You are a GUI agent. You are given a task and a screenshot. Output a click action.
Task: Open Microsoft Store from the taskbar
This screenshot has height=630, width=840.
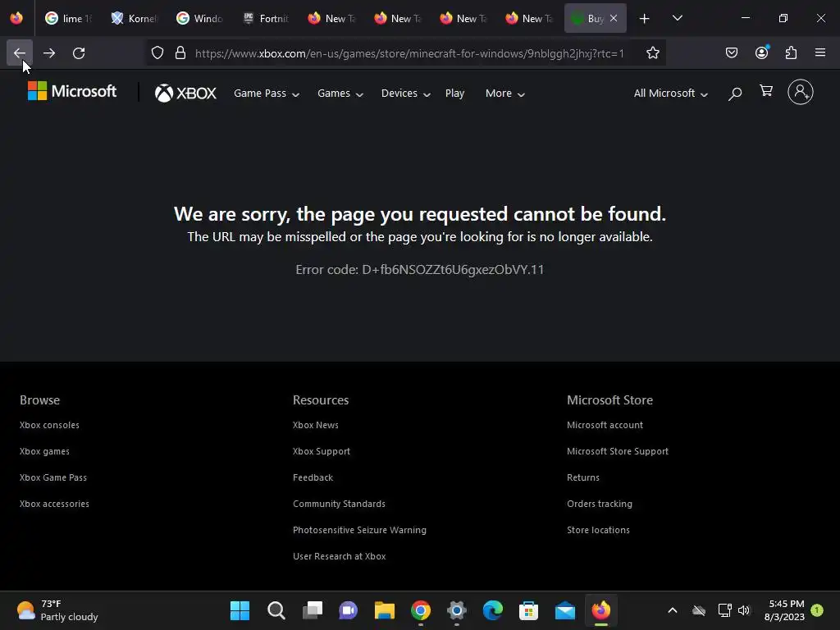529,610
